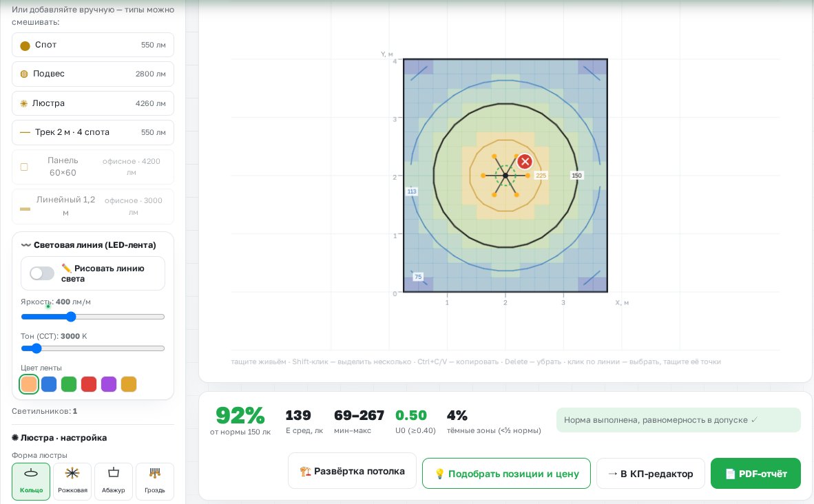The image size is (814, 504).
Task: Click the 113 isoline label
Action: pos(412,191)
